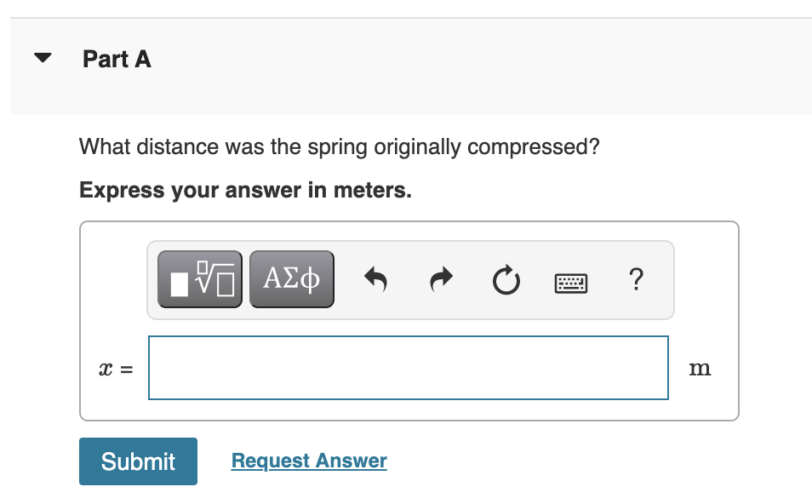Click the m unit label beside input
The image size is (812, 504).
point(700,369)
